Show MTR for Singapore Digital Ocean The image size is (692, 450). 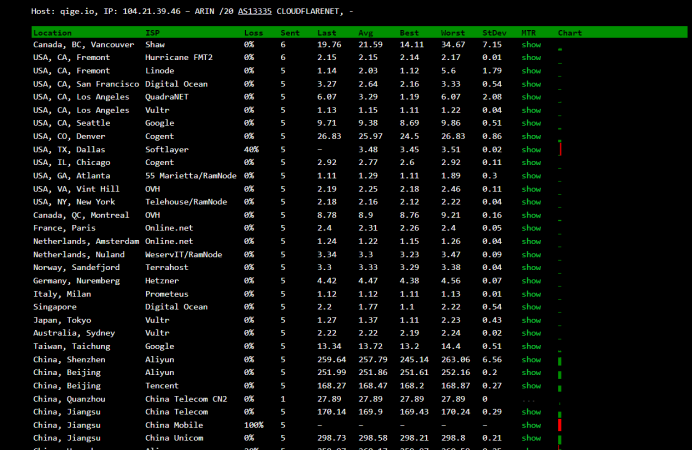531,307
